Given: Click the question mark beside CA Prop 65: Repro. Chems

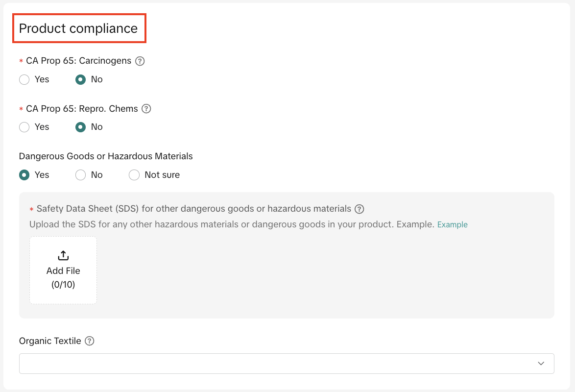Looking at the screenshot, I should coord(145,109).
